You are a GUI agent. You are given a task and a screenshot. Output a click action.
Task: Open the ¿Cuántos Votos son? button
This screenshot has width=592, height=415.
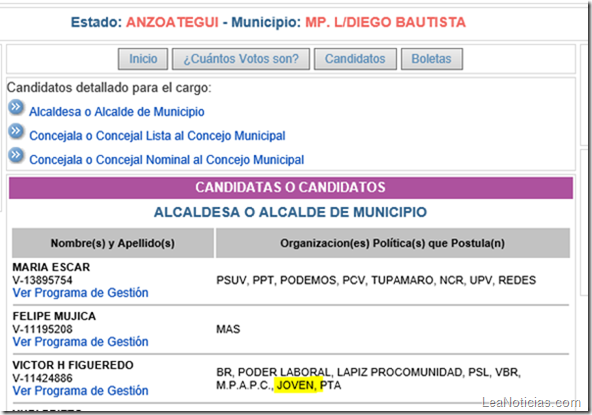241,59
